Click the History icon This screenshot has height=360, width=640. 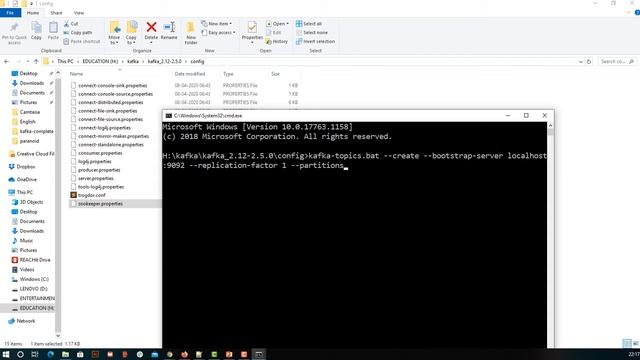(x=268, y=42)
